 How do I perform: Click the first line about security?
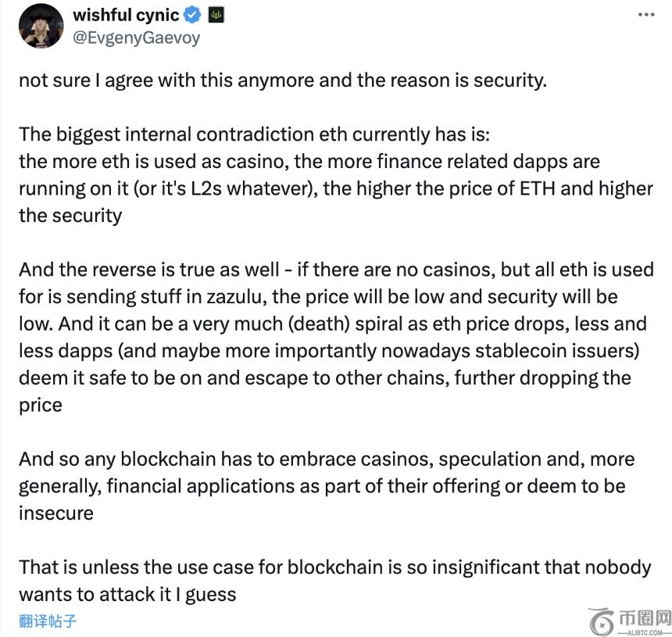tap(283, 81)
